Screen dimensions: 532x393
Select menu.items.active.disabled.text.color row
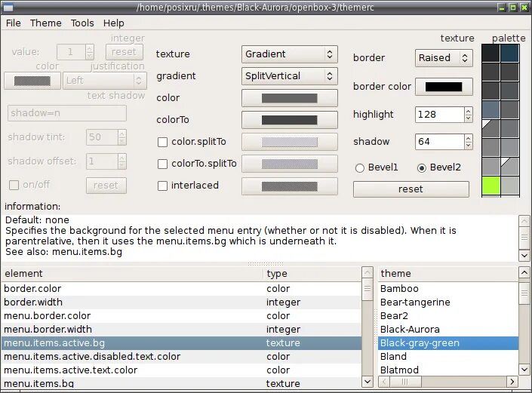click(x=181, y=356)
